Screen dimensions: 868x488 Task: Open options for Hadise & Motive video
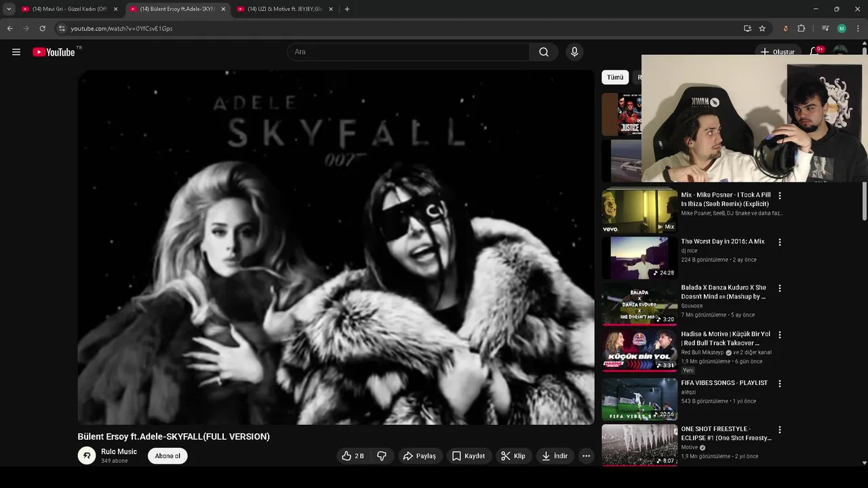click(780, 335)
